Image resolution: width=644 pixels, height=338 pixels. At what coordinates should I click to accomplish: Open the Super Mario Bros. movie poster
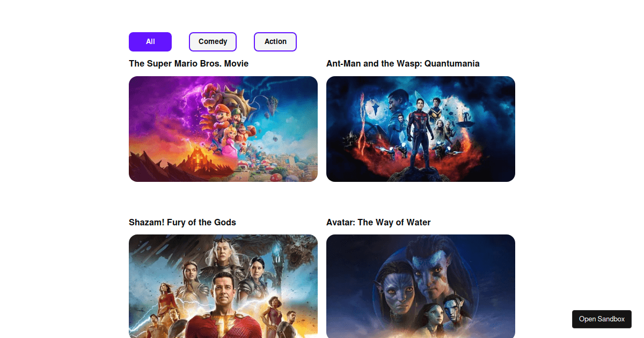point(223,129)
